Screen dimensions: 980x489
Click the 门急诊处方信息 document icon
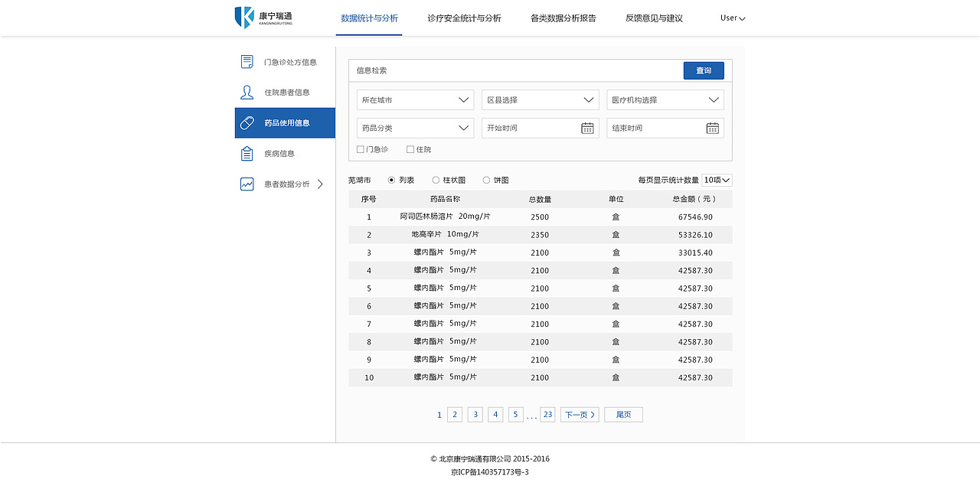coord(247,62)
